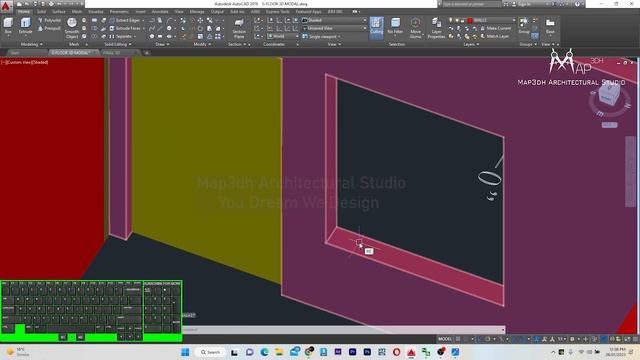Open Photoshop from the taskbar

367,352
